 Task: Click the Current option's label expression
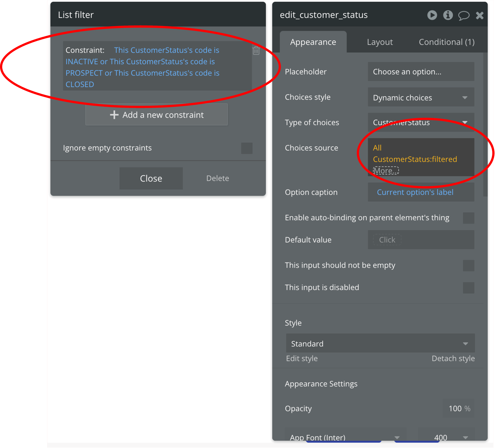(415, 192)
